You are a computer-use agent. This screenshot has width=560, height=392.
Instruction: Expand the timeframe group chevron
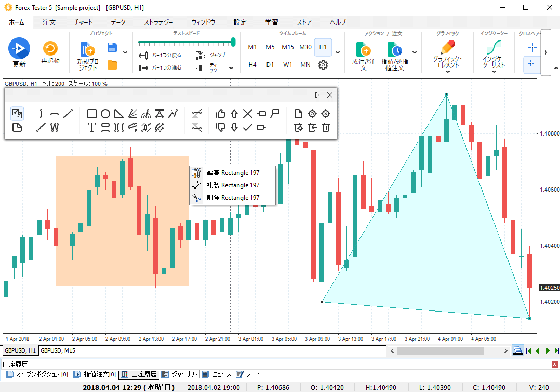click(338, 52)
